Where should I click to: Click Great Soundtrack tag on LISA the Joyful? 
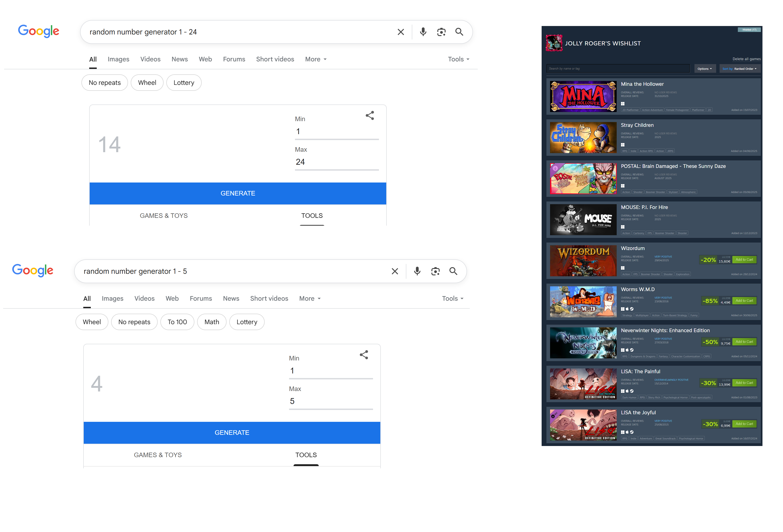(665, 439)
